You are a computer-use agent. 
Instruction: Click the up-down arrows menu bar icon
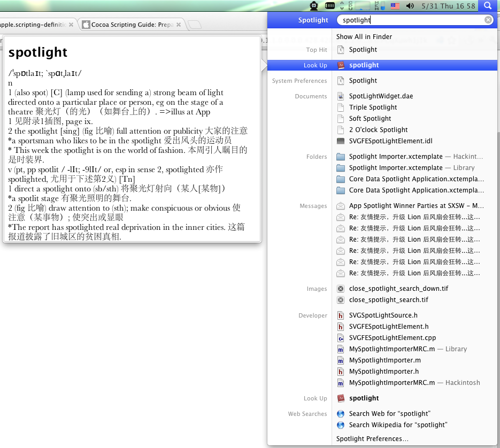tap(342, 6)
